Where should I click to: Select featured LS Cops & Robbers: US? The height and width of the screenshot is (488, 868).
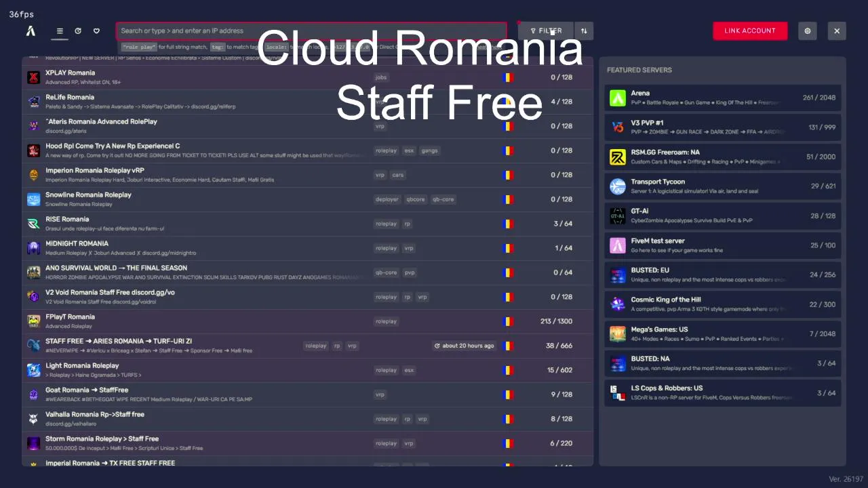722,393
